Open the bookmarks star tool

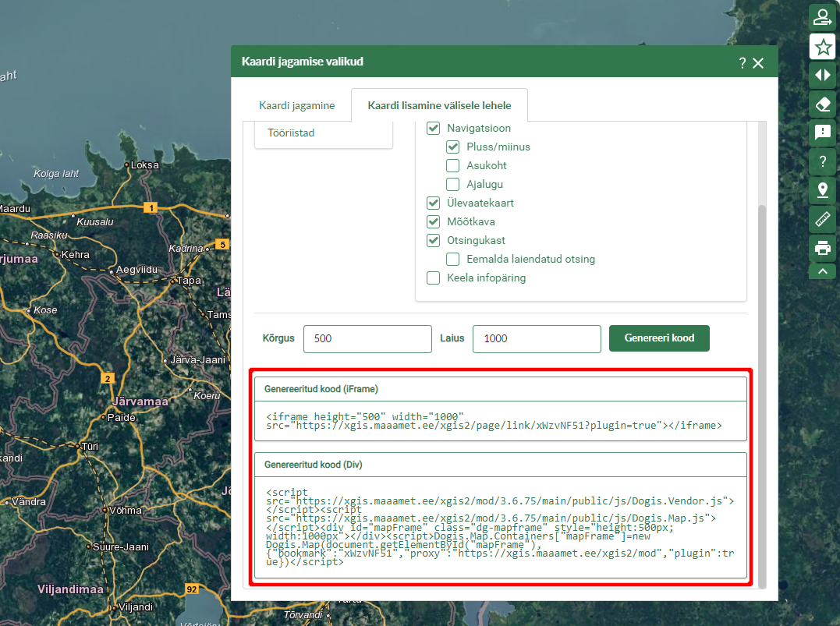pos(822,47)
